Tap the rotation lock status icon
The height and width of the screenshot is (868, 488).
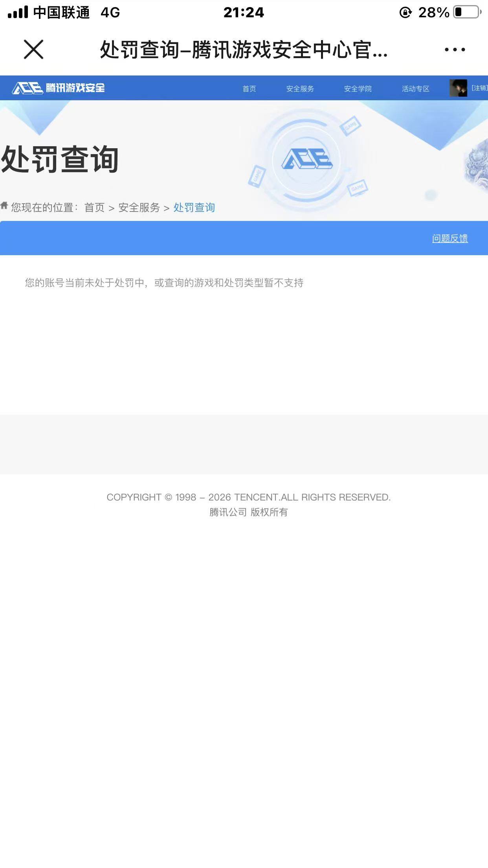405,13
